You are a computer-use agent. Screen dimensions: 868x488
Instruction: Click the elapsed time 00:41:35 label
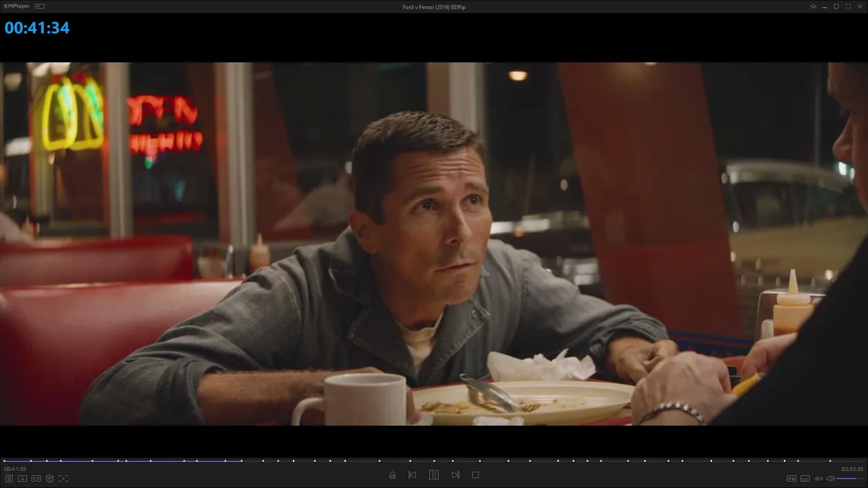click(x=15, y=469)
